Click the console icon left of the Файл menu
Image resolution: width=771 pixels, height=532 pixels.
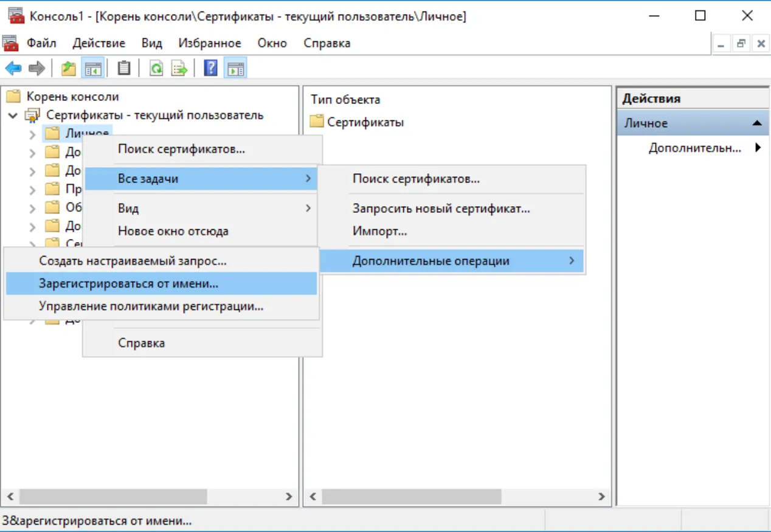pyautogui.click(x=10, y=43)
